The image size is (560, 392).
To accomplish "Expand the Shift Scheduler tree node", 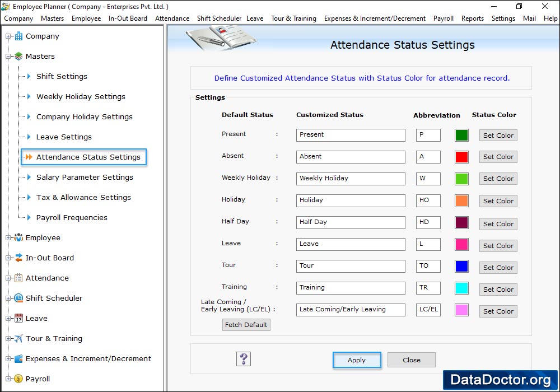I will tap(8, 298).
